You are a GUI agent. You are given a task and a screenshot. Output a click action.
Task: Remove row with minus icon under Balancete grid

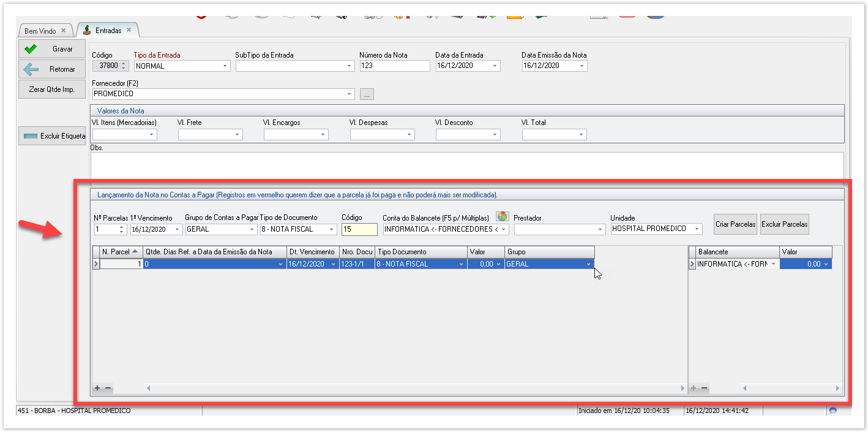[705, 388]
